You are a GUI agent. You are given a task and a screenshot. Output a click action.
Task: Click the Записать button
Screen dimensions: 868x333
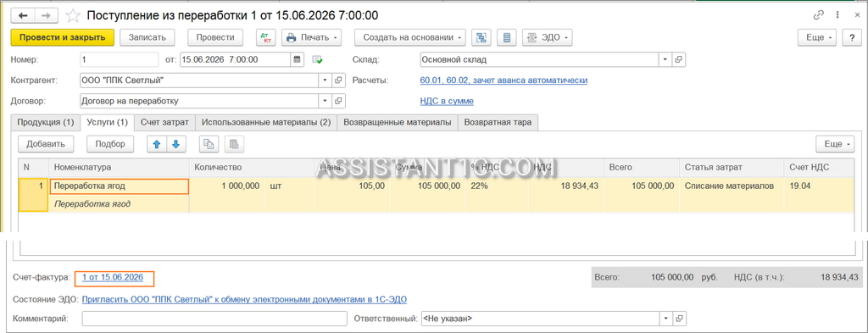147,37
